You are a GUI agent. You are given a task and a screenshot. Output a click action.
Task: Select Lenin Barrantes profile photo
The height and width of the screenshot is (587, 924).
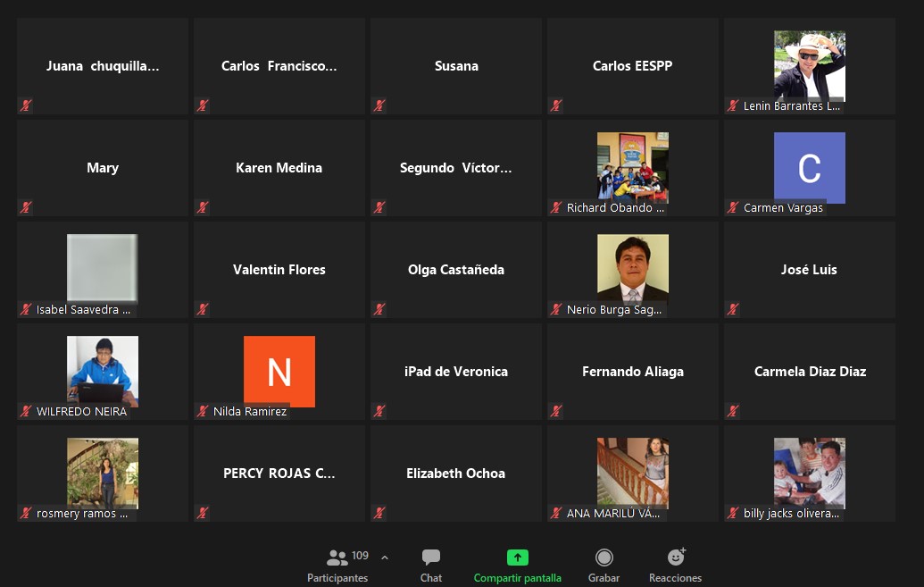(809, 65)
